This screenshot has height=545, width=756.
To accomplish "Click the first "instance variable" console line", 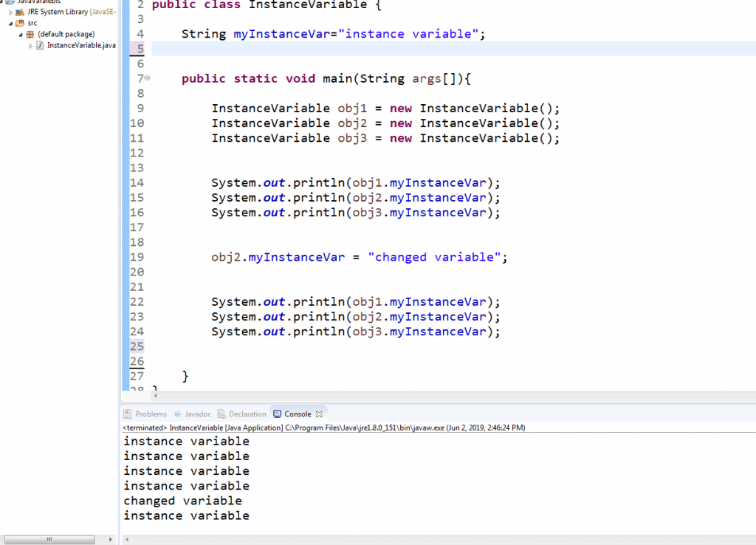I will click(x=187, y=442).
